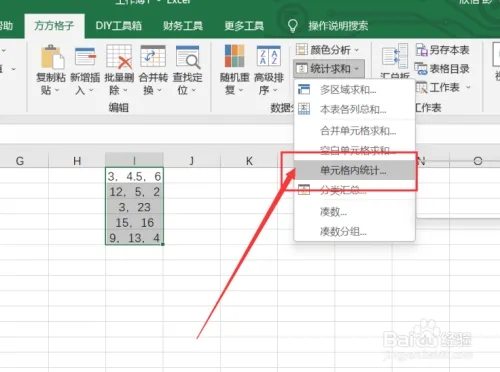Switch to the DIY工具箱 ribbon tab

pyautogui.click(x=118, y=26)
